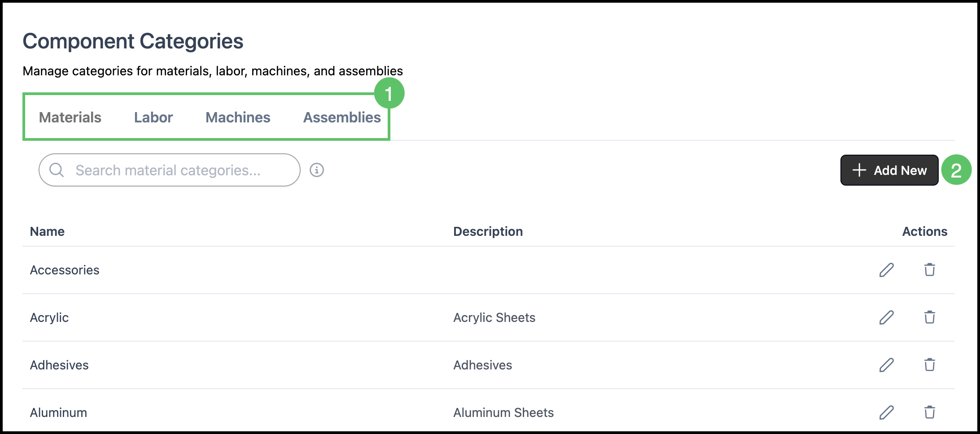Click the search info icon

coord(317,170)
